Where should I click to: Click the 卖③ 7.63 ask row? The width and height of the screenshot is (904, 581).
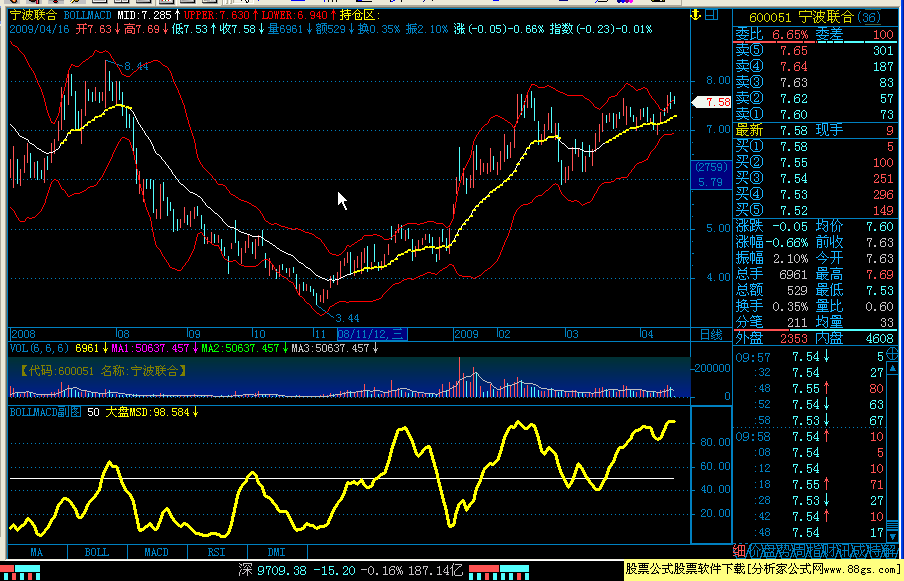point(815,82)
